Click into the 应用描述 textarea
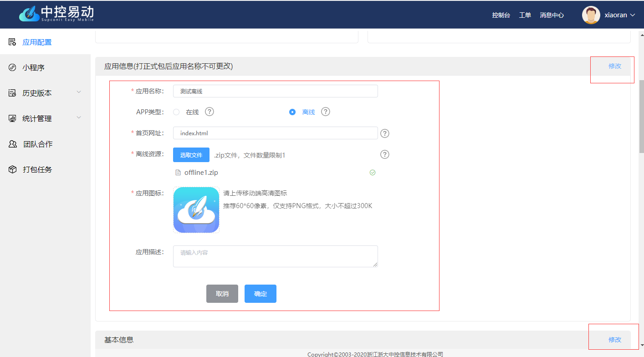 pos(276,256)
